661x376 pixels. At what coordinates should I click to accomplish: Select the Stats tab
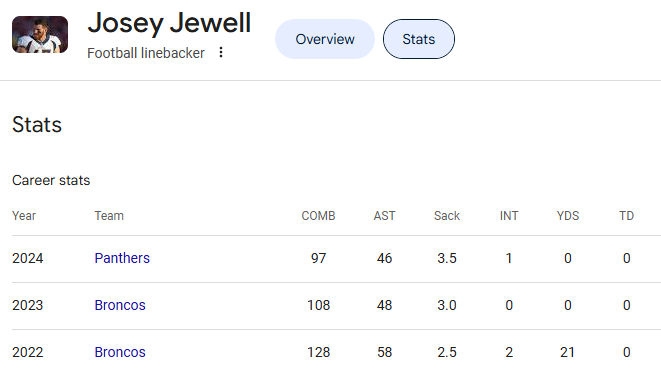(419, 39)
